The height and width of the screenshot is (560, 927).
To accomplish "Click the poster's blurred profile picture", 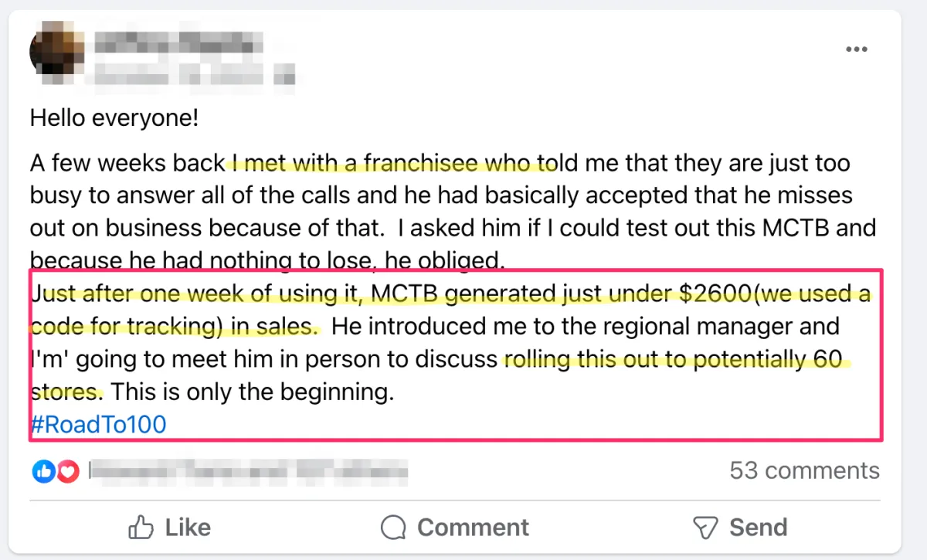I will 54,50.
